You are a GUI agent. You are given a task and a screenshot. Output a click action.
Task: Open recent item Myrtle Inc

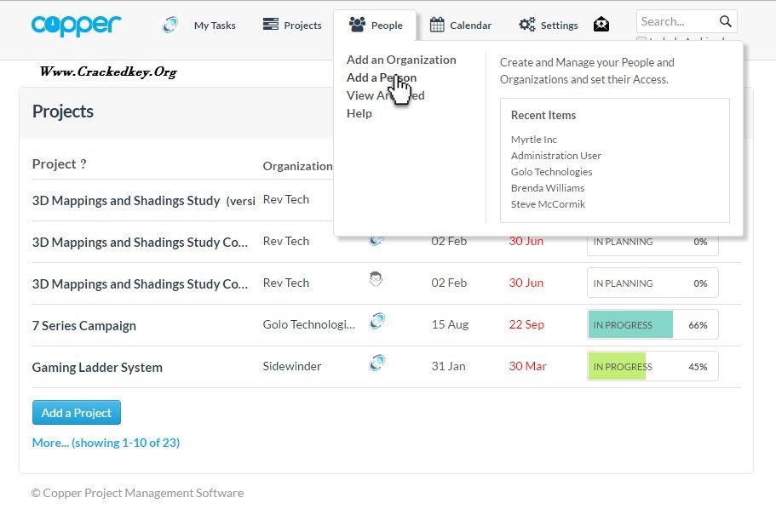coord(533,140)
